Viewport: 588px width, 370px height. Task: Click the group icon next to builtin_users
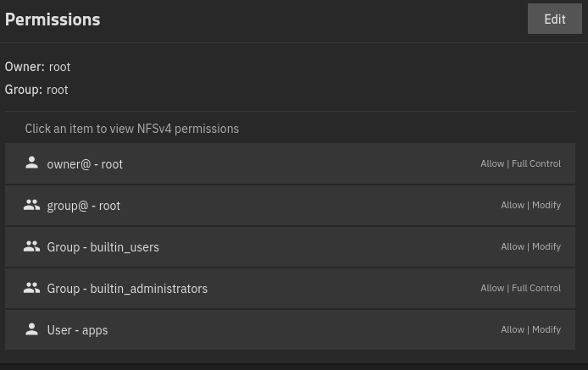32,246
